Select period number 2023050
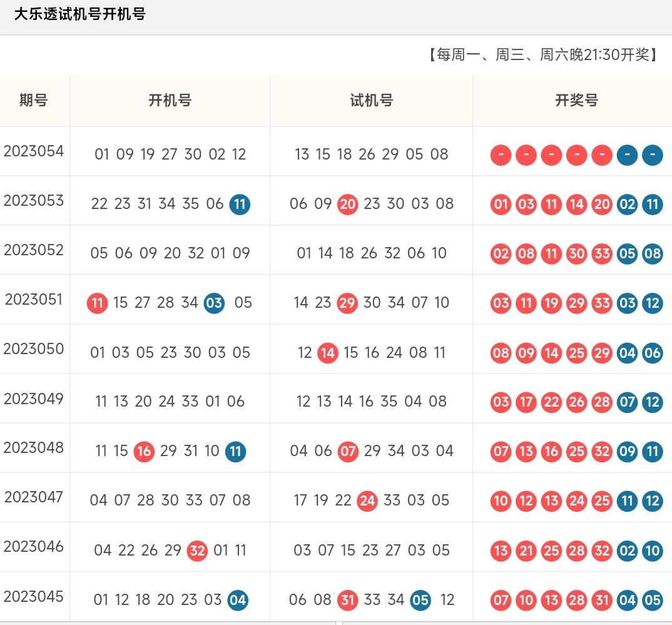This screenshot has width=672, height=625. 33,348
